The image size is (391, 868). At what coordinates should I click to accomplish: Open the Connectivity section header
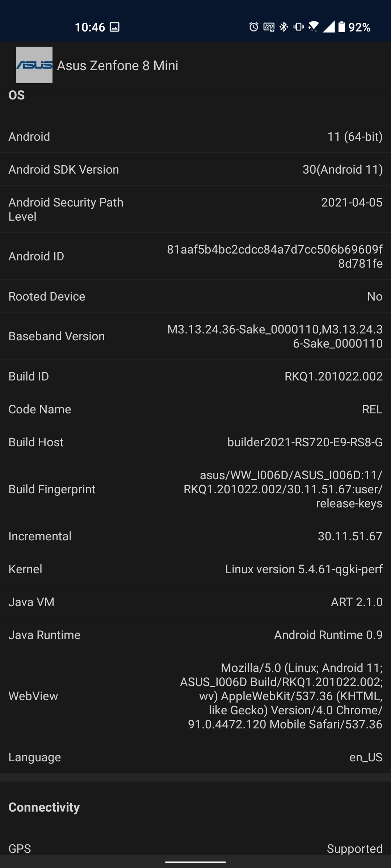click(x=44, y=807)
